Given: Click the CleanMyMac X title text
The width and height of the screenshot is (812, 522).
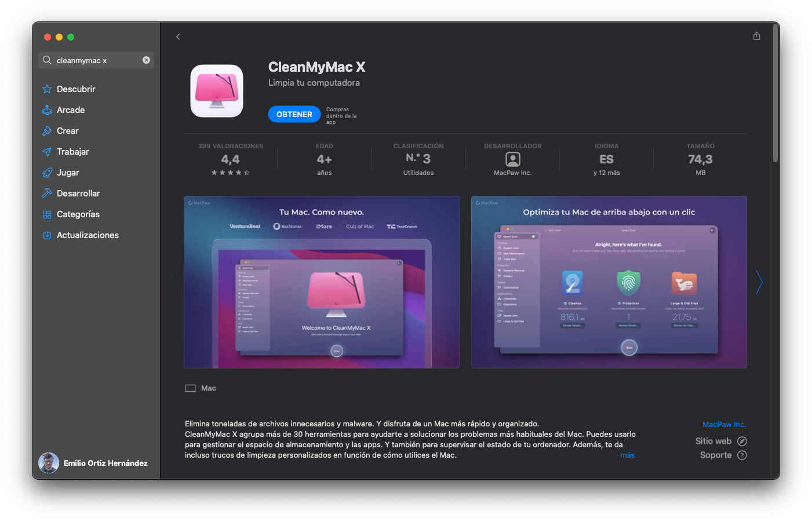Looking at the screenshot, I should [x=316, y=67].
